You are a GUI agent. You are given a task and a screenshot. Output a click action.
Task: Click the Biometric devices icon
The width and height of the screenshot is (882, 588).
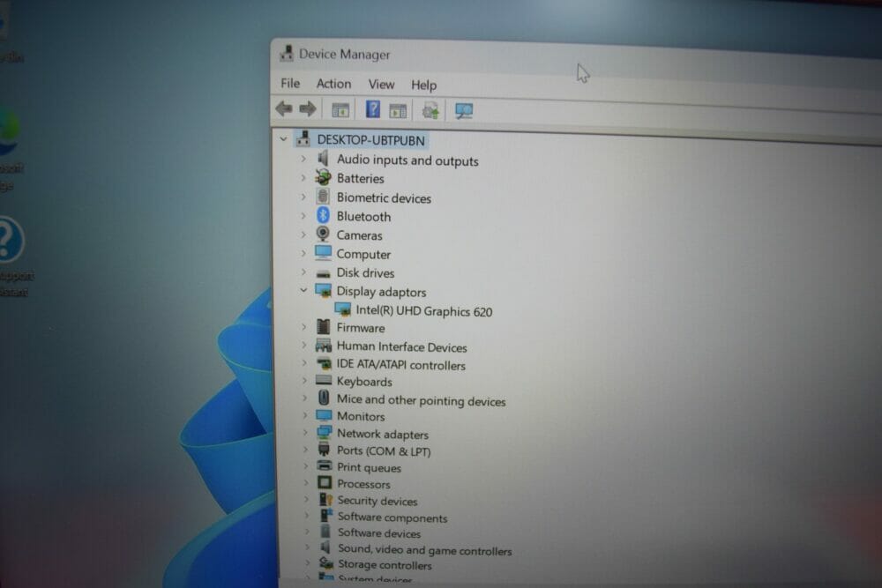coord(323,197)
